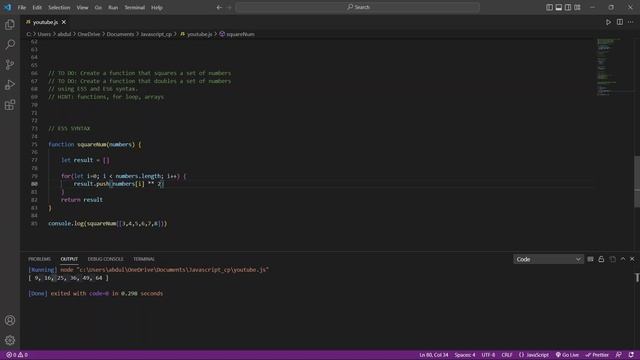This screenshot has height=360, width=640.
Task: Click the feedback icon in status bar
Action: [619, 355]
